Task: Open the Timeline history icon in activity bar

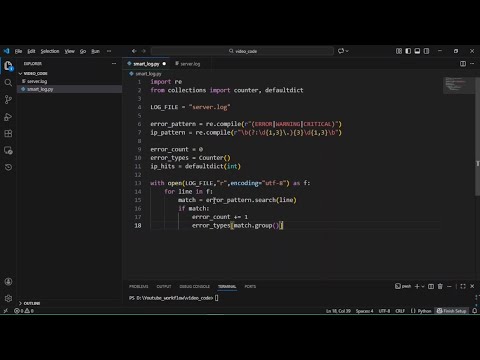Action: [8, 167]
